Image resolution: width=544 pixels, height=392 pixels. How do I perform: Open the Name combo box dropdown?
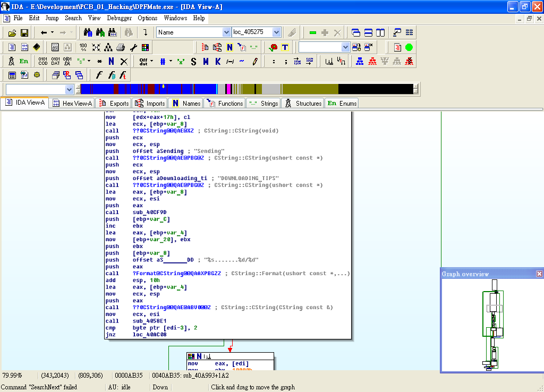tap(226, 32)
